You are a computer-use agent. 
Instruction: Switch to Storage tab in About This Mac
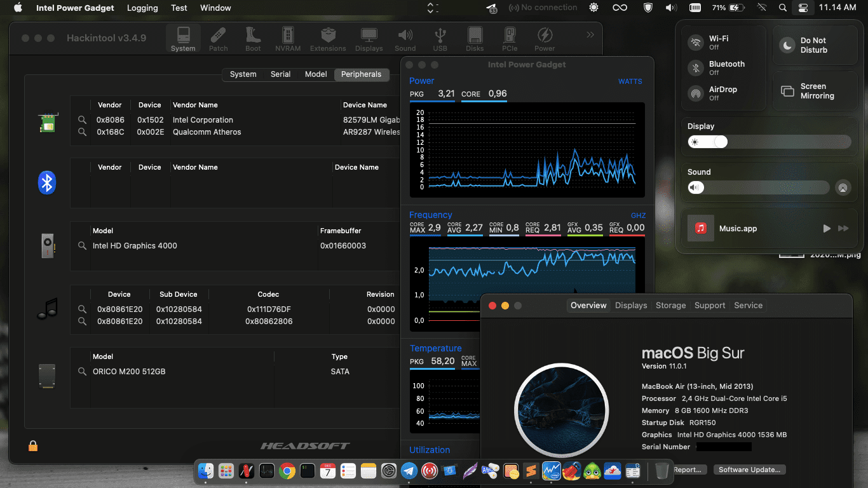coord(671,306)
